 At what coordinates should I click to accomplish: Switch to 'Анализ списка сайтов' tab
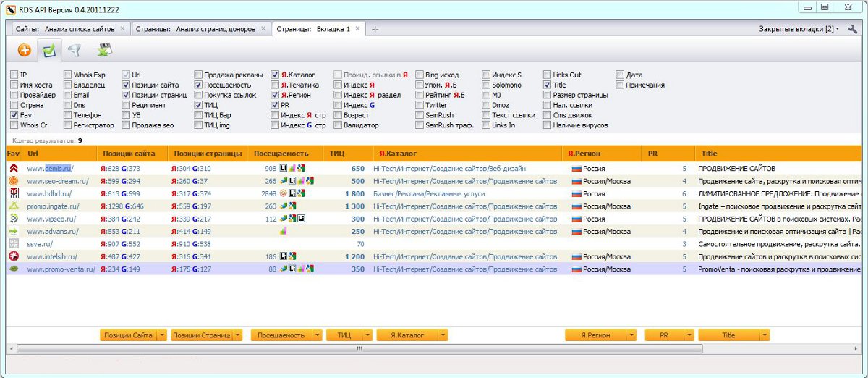coord(64,29)
